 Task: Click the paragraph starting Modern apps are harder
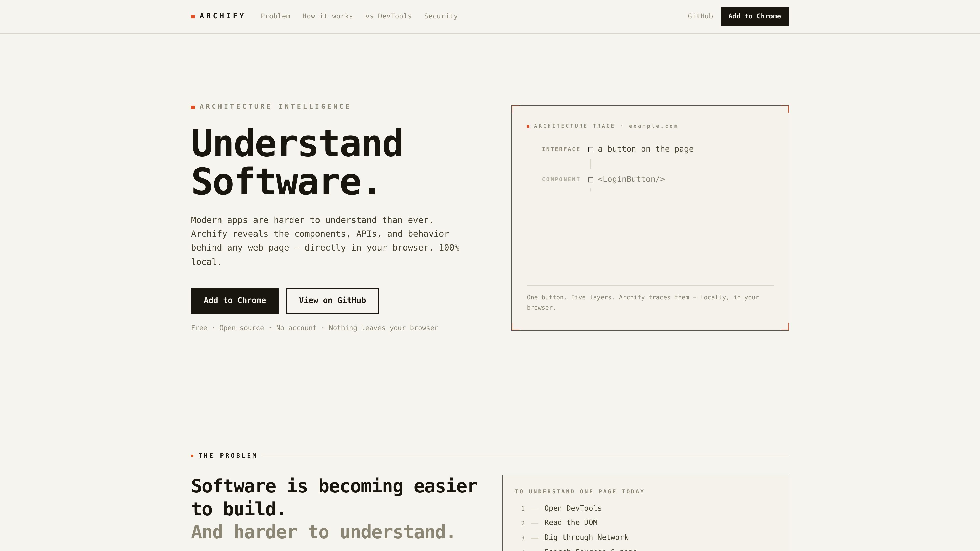click(x=325, y=241)
